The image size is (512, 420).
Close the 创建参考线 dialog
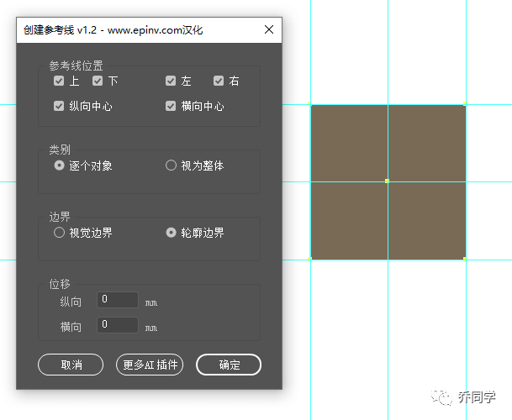[269, 29]
